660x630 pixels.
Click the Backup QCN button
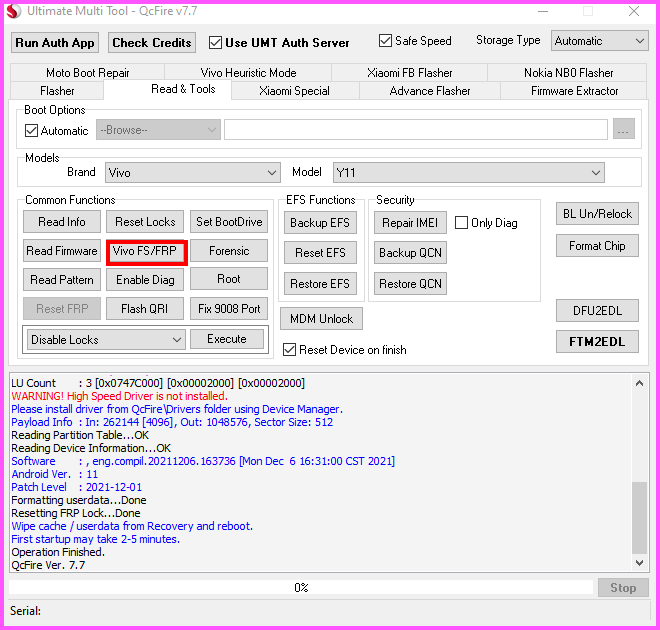coord(410,253)
